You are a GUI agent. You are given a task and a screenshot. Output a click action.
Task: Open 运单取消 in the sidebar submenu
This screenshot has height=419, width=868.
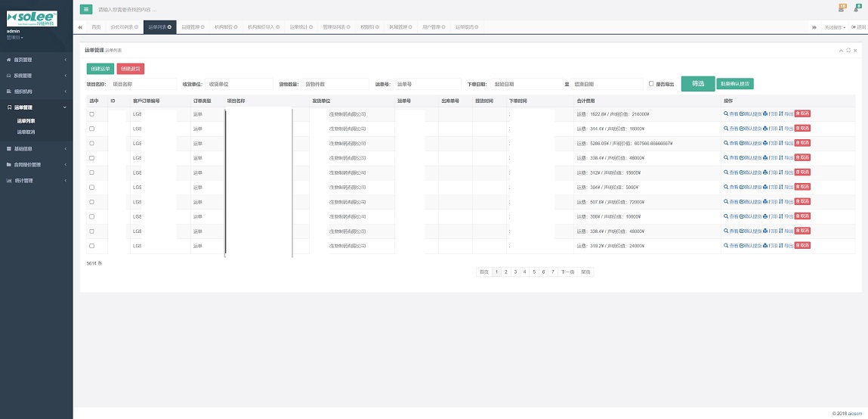(x=26, y=132)
